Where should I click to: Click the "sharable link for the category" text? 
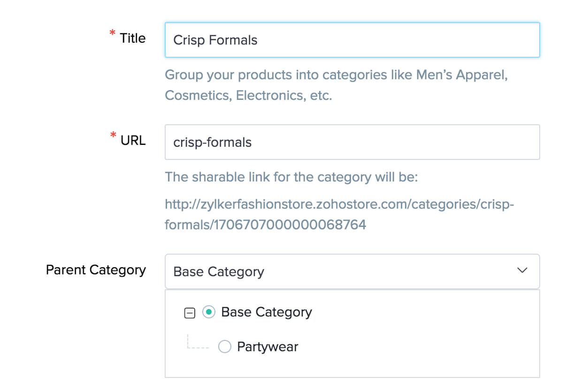pyautogui.click(x=291, y=178)
